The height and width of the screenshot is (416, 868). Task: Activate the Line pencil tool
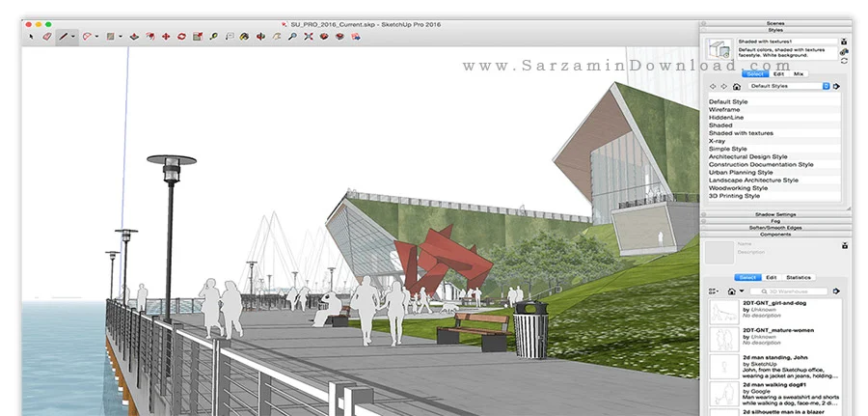[x=63, y=37]
